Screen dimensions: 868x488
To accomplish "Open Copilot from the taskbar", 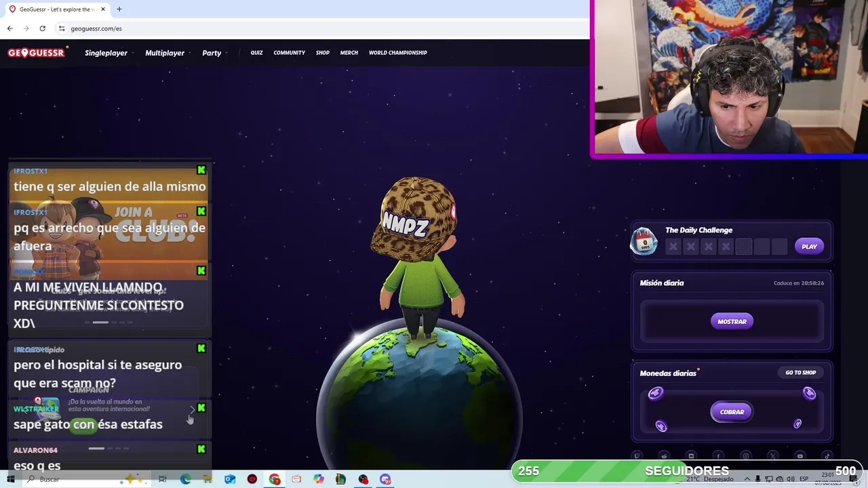I will tap(319, 479).
